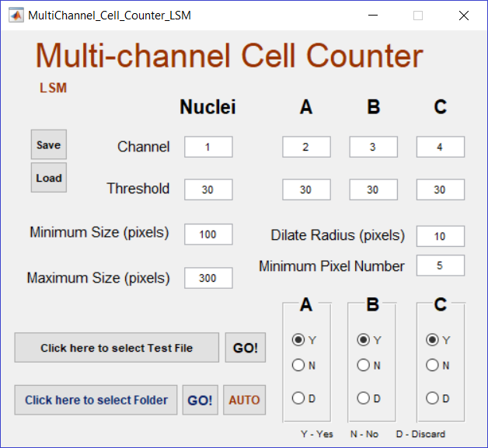Select D radio button for channel B

click(x=363, y=398)
